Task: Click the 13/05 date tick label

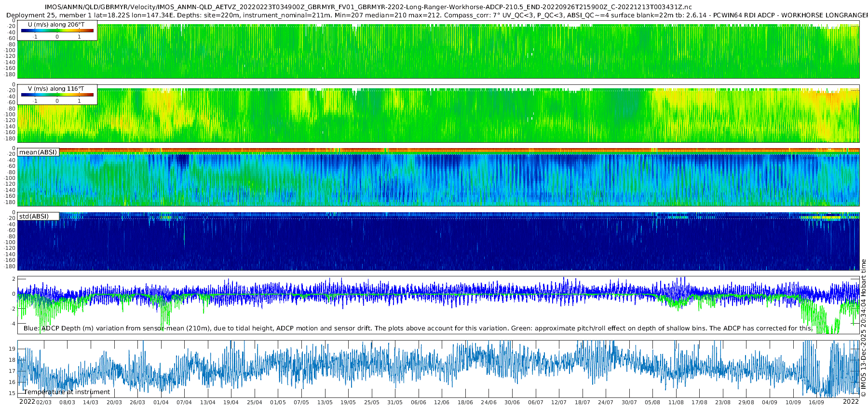Action: (x=325, y=402)
